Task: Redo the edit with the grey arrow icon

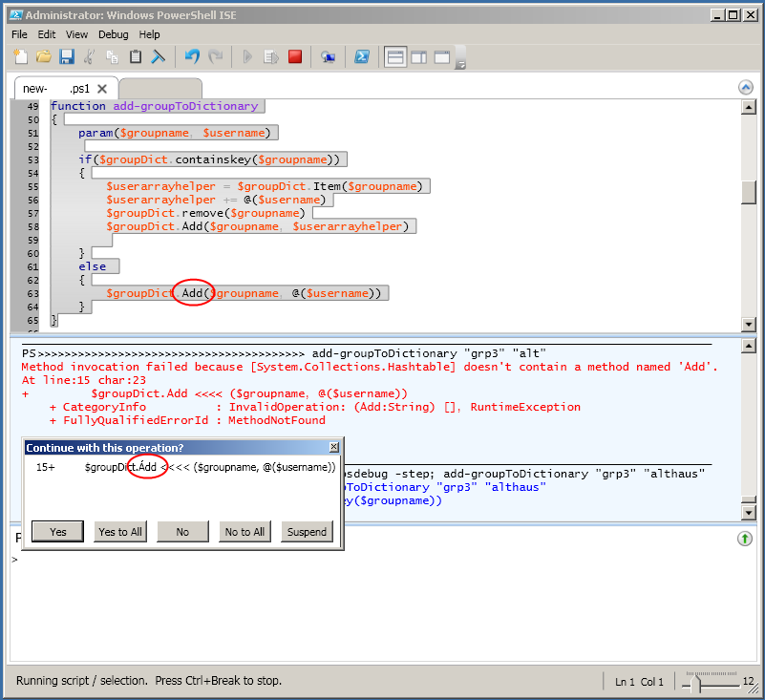Action: point(215,56)
